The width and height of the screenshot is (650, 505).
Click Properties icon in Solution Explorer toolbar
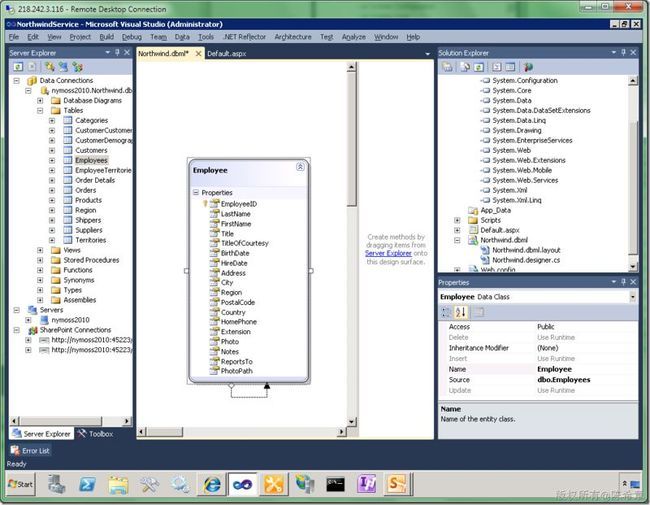click(447, 67)
